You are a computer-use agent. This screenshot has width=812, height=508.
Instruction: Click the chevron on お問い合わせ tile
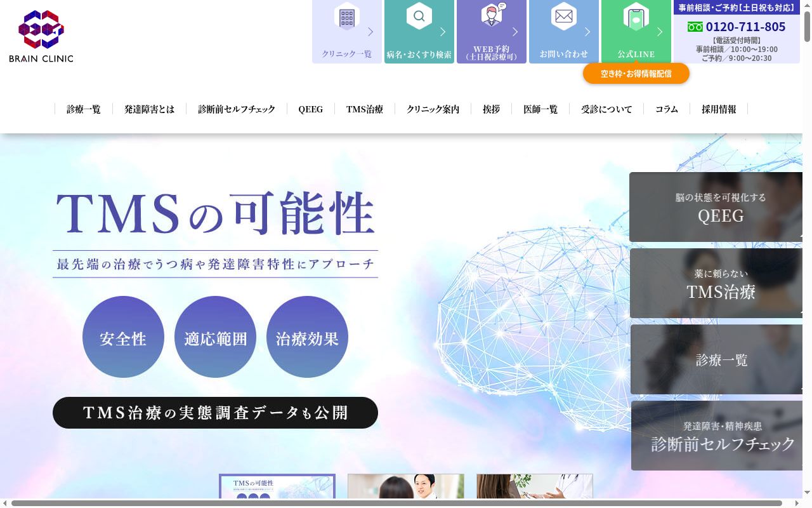587,32
